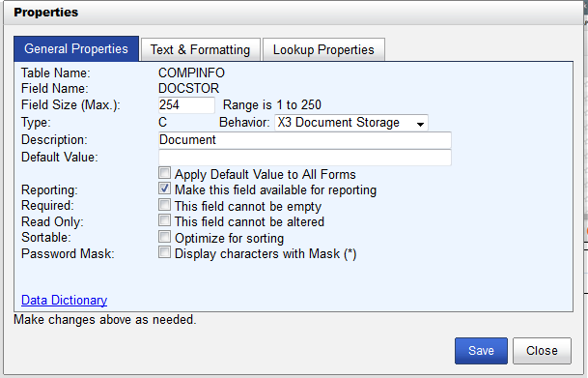Click the Close button
Image resolution: width=588 pixels, height=378 pixels.
tap(542, 351)
